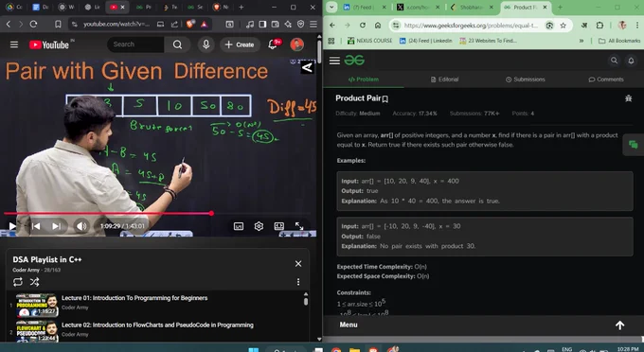The height and width of the screenshot is (352, 644).
Task: Toggle the Brave sidebar panel
Action: click(262, 25)
